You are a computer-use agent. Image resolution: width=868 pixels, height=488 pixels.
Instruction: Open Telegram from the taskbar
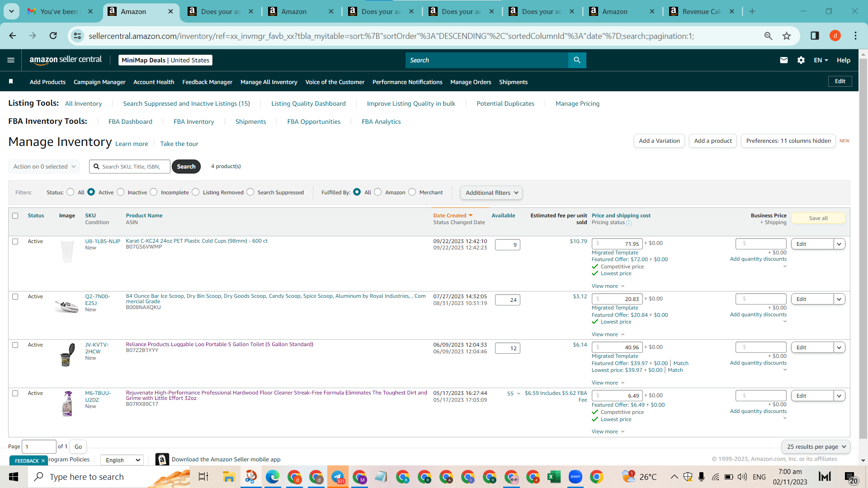pyautogui.click(x=338, y=477)
